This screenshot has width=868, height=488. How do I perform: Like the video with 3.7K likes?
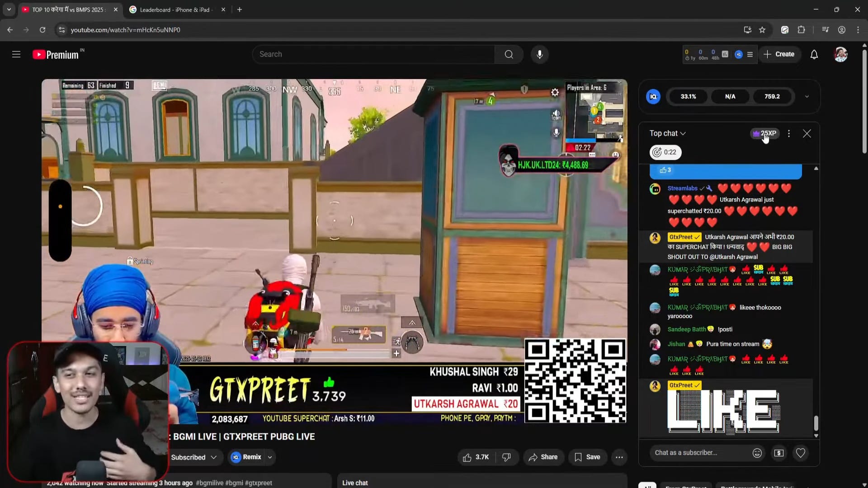[x=476, y=457]
